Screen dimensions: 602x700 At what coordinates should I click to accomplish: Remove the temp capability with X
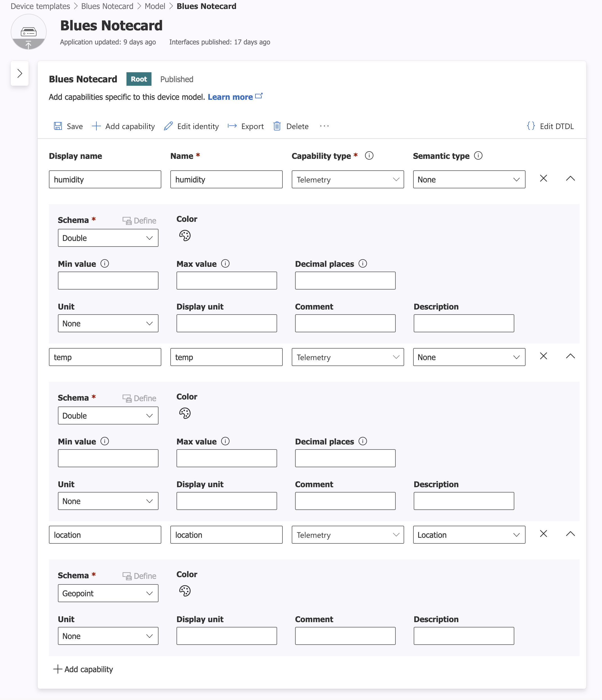click(x=544, y=356)
